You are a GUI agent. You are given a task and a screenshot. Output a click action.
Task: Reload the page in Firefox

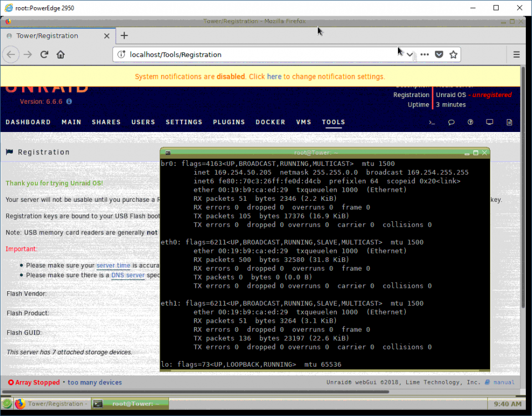[44, 54]
